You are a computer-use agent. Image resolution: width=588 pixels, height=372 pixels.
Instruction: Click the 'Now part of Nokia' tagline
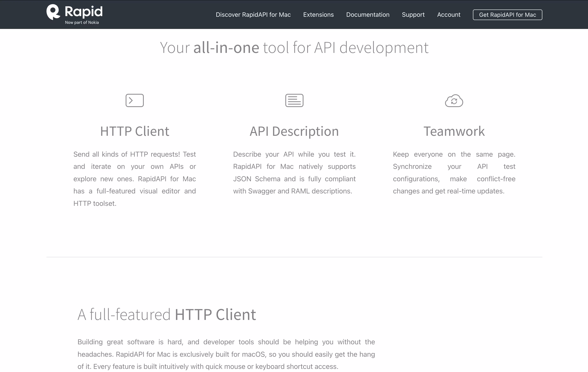point(82,23)
